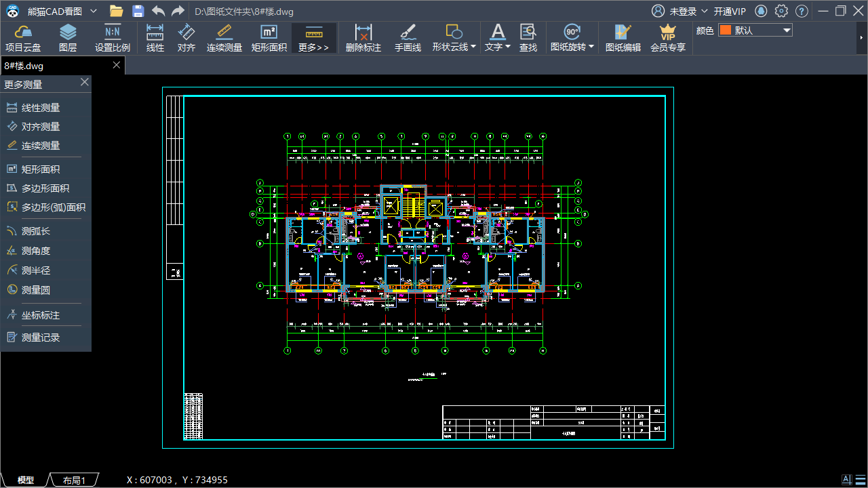The width and height of the screenshot is (868, 488).
Task: Click the orange color swatch
Action: 726,30
